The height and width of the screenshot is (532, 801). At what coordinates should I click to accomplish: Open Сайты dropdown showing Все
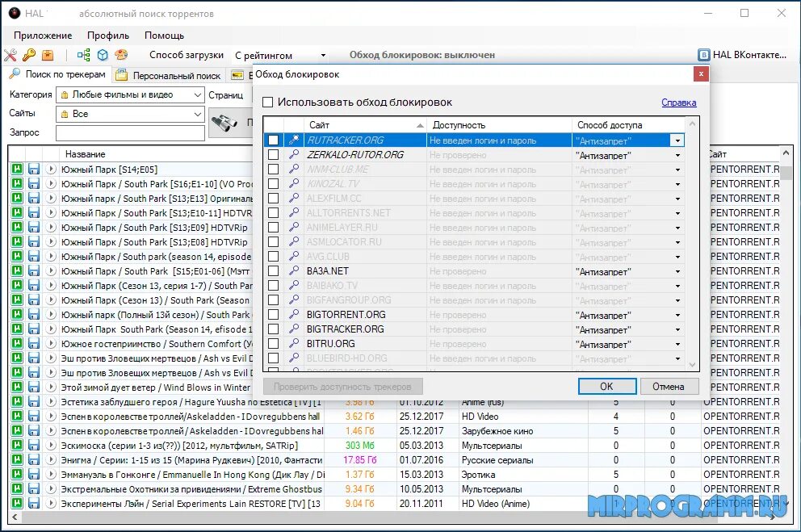coord(130,114)
